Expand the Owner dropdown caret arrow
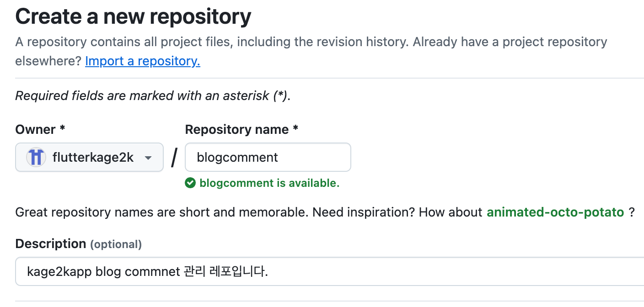Screen dimensions: 644x307 148,158
